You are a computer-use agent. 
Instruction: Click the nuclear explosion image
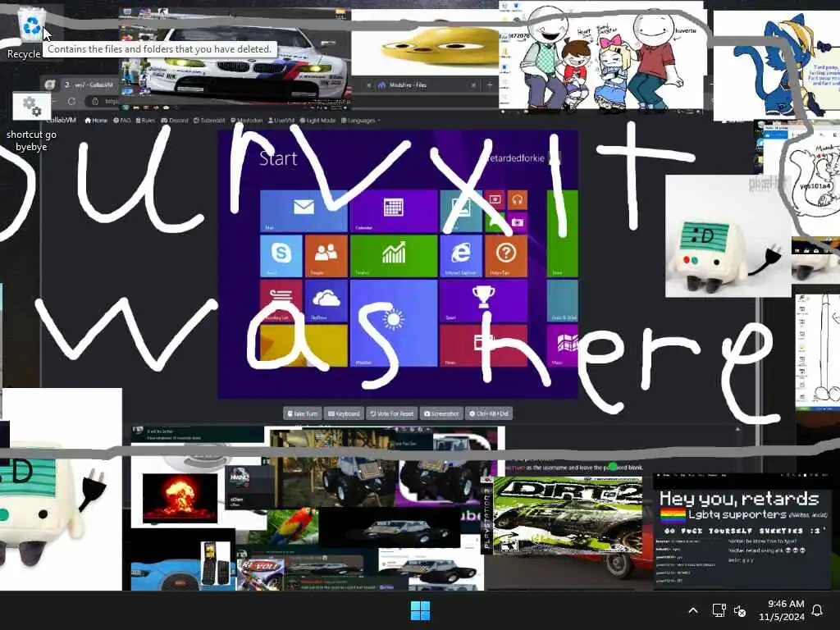[180, 498]
